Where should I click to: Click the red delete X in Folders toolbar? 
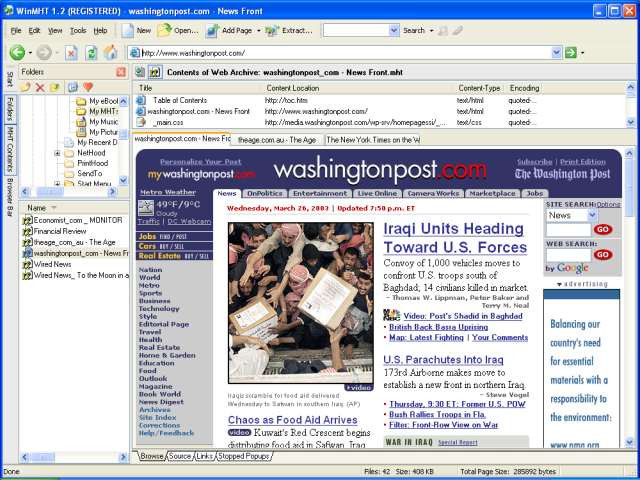coord(41,87)
